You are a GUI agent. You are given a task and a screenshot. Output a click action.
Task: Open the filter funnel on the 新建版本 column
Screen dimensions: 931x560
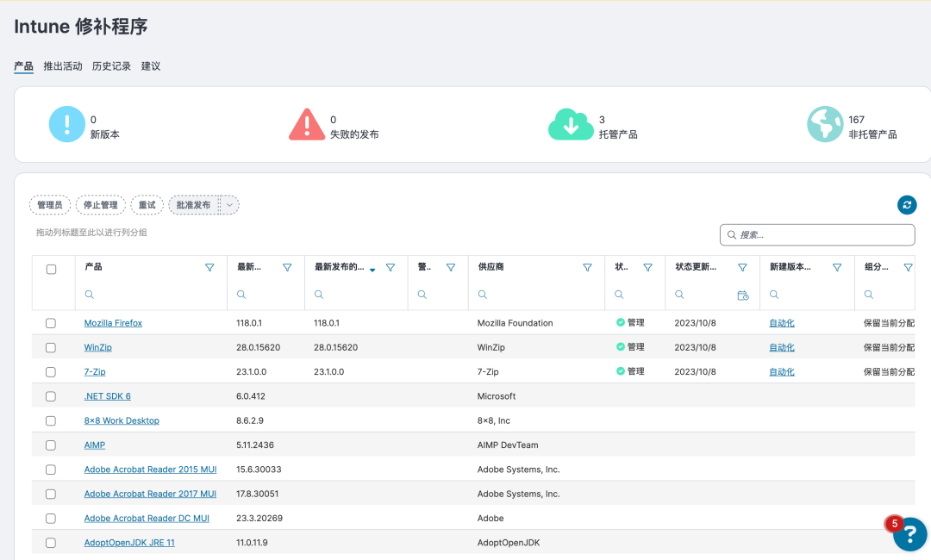click(836, 266)
